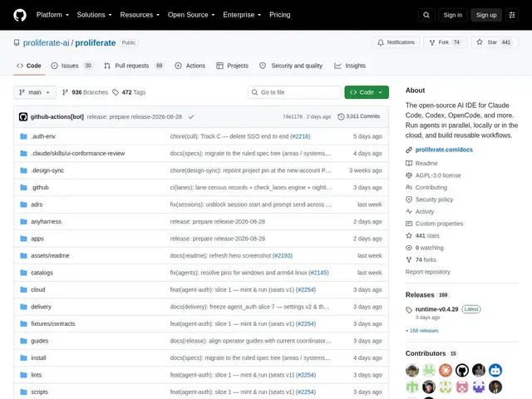Click the blue robot contributor avatar

[495, 370]
